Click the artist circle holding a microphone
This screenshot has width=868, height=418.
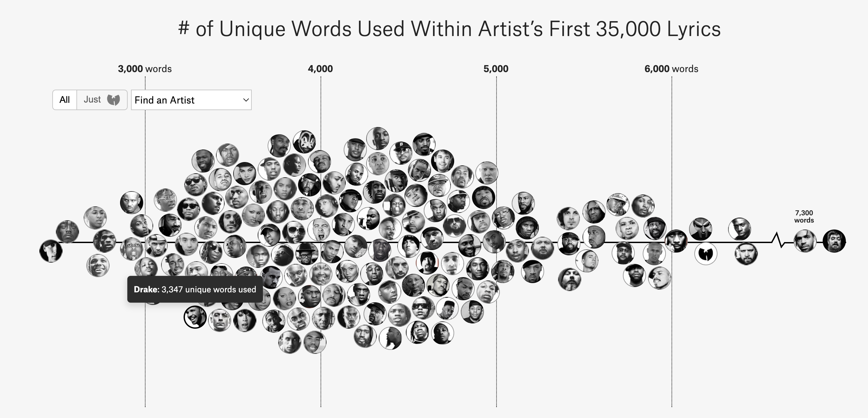[368, 218]
